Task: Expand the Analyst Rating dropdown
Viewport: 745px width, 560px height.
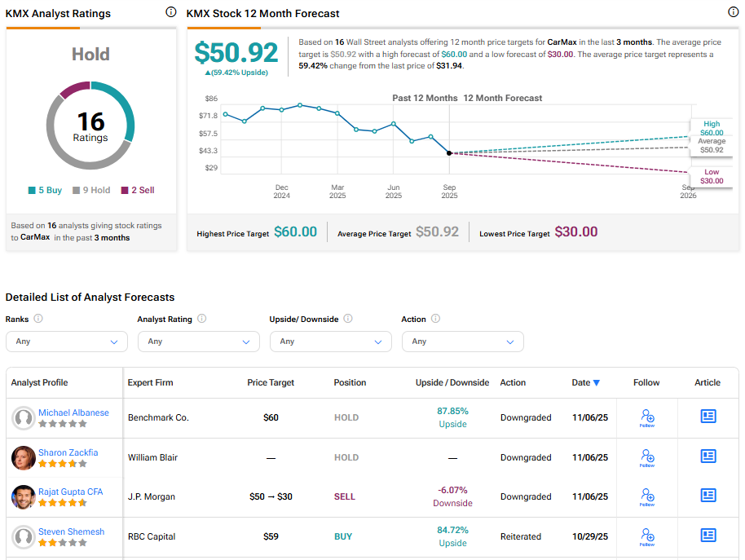Action: point(199,342)
